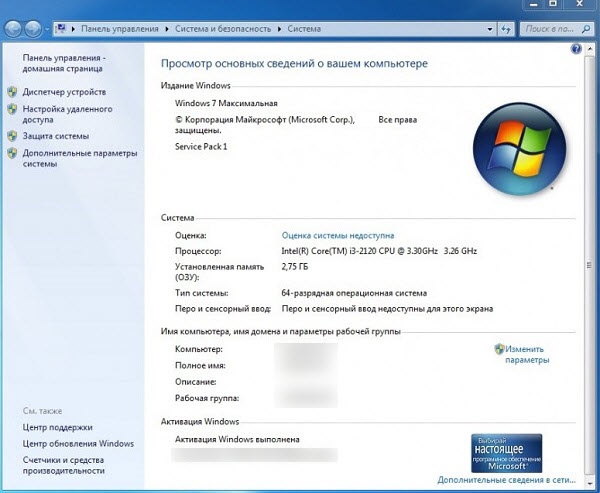This screenshot has height=493, width=600.
Task: Maximize the System window
Action: 553,4
